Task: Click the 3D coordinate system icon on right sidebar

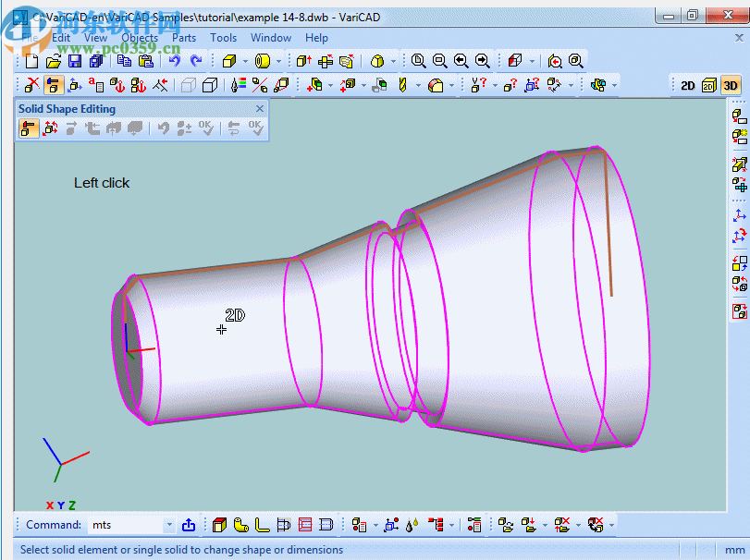Action: click(x=740, y=215)
